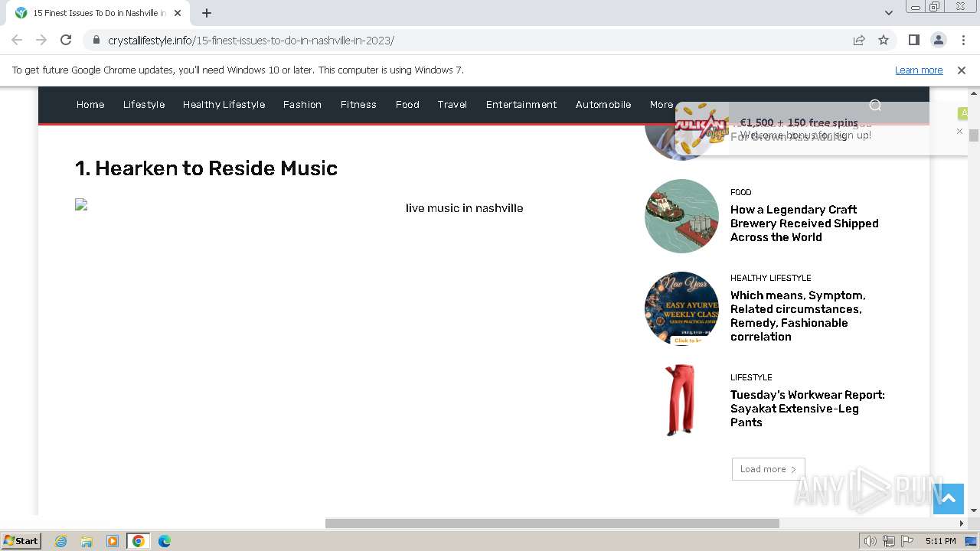Click the browser forward arrow
Viewport: 980px width, 551px height.
tap(41, 40)
